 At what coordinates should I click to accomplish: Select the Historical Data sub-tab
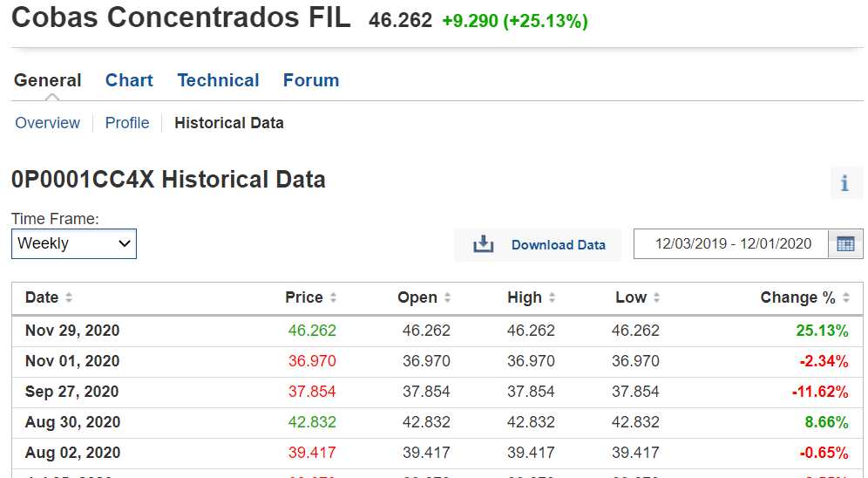(229, 123)
